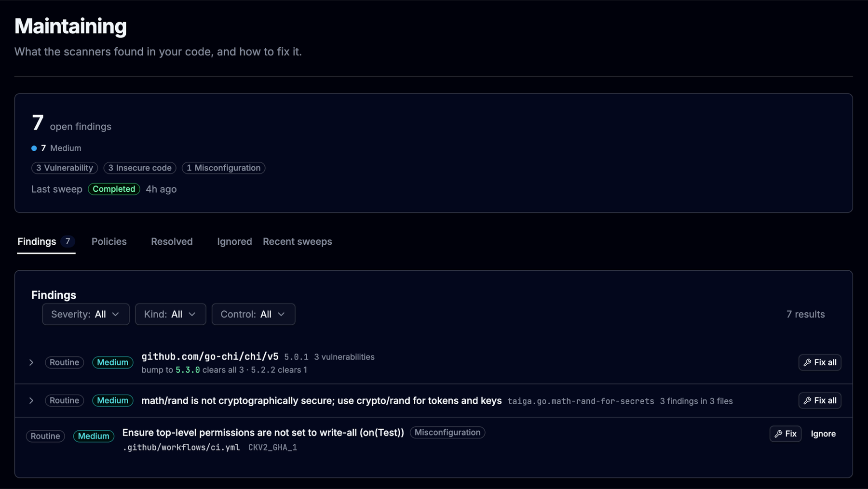Open the Recent sweeps tab

tap(297, 241)
